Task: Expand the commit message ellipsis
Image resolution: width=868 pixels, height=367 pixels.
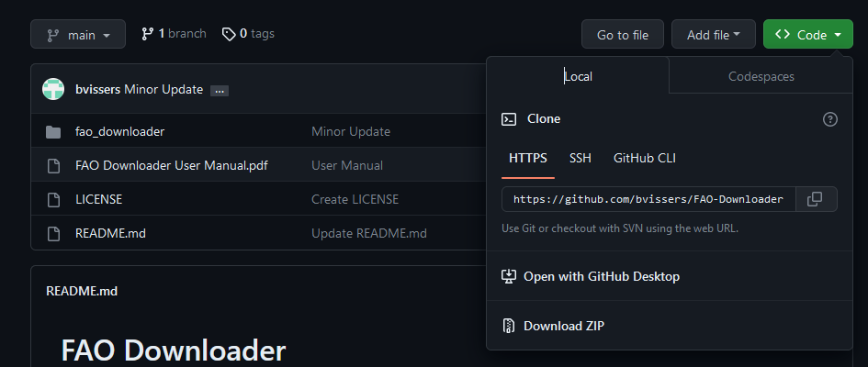Action: [x=219, y=90]
